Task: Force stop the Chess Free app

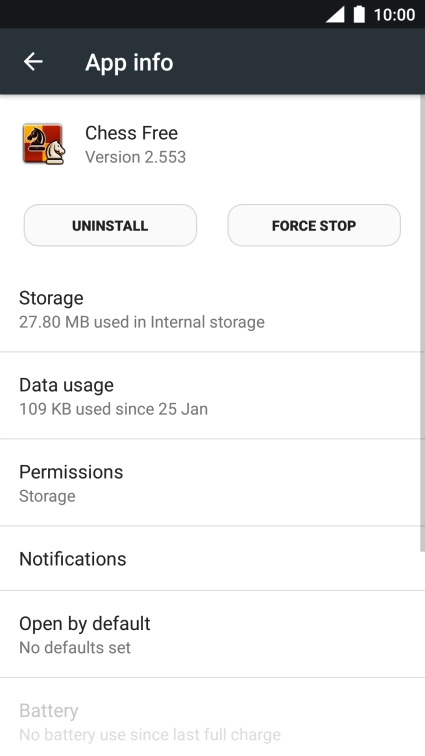Action: click(314, 225)
